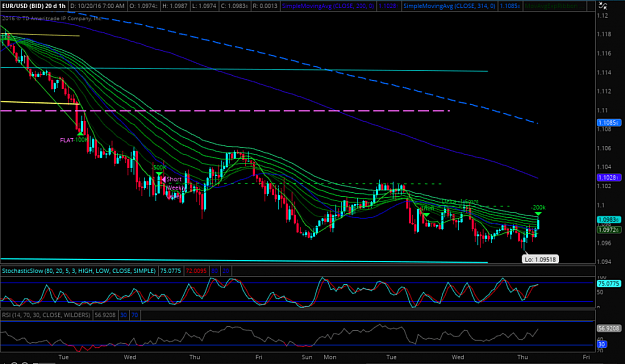
Task: Click the 56.9208 value in the RSI header
Action: click(x=105, y=315)
